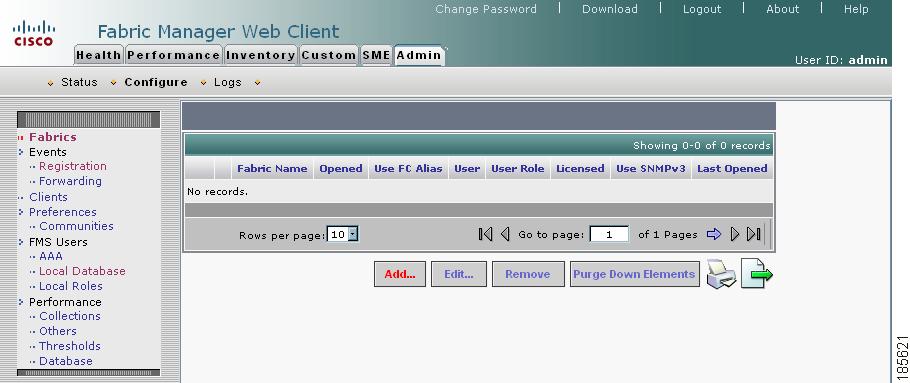Viewport: 910px width, 383px height.
Task: Open Collections under Performance
Action: click(70, 316)
